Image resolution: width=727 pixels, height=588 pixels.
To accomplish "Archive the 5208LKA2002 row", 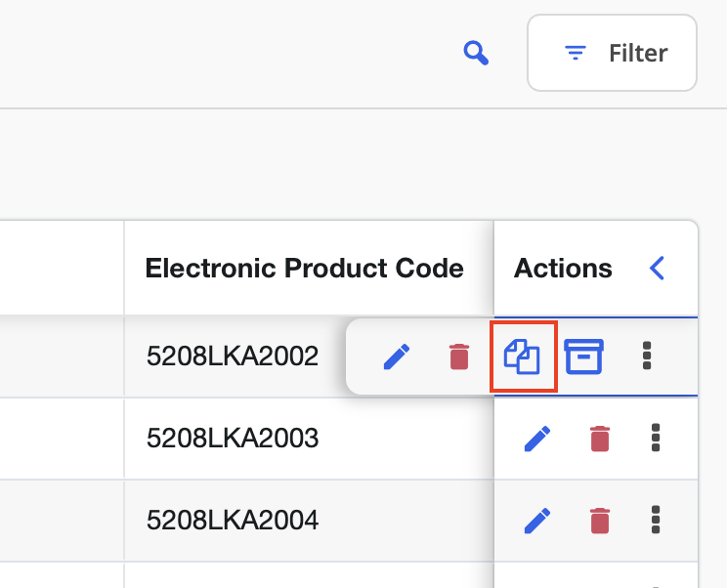I will 583,357.
